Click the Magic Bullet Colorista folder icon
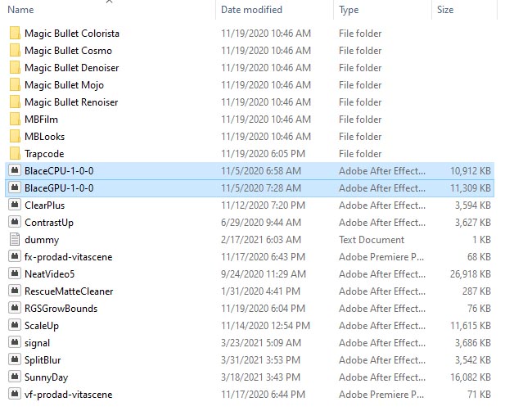The width and height of the screenshot is (532, 411). (x=15, y=34)
